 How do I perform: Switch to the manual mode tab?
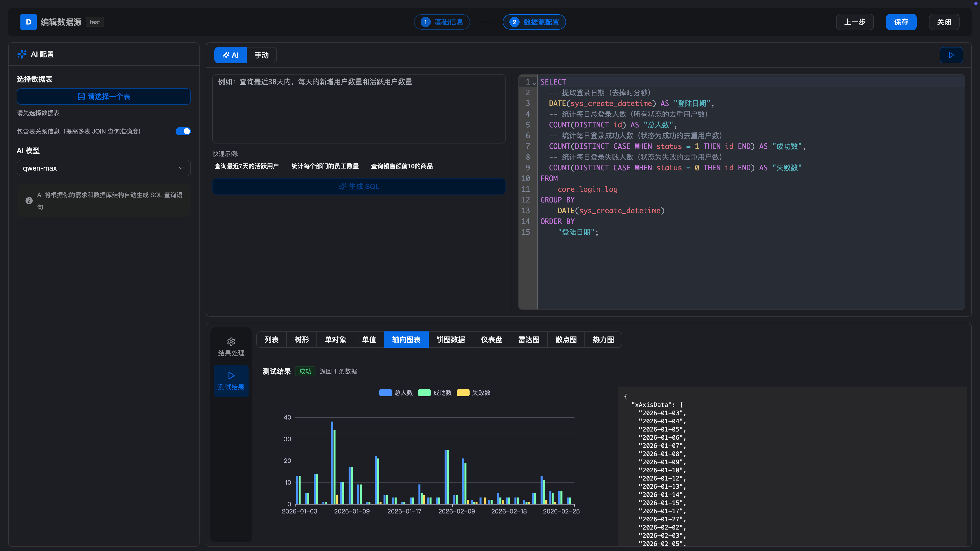click(x=261, y=55)
